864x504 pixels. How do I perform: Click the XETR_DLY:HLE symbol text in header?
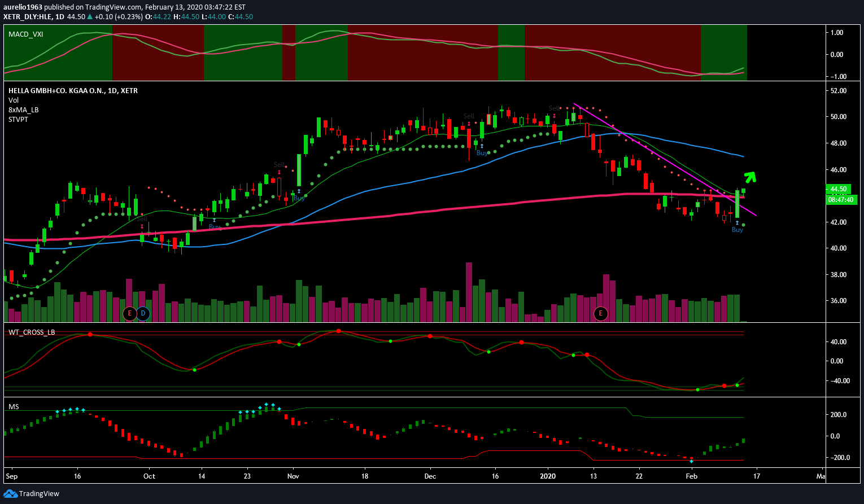click(x=27, y=17)
